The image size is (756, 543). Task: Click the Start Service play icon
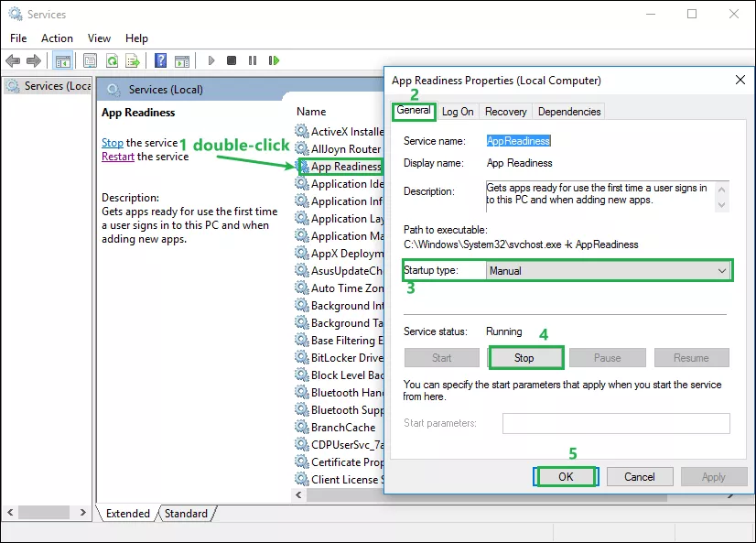[211, 60]
